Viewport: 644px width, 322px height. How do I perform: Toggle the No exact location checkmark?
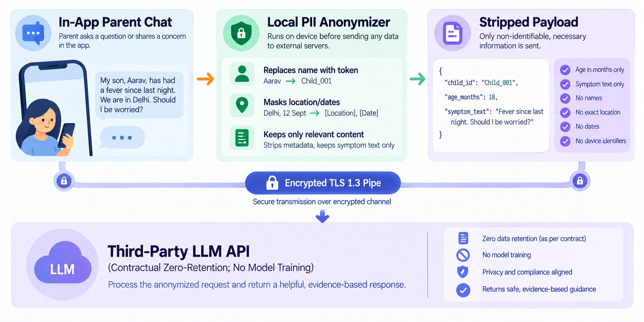[565, 113]
